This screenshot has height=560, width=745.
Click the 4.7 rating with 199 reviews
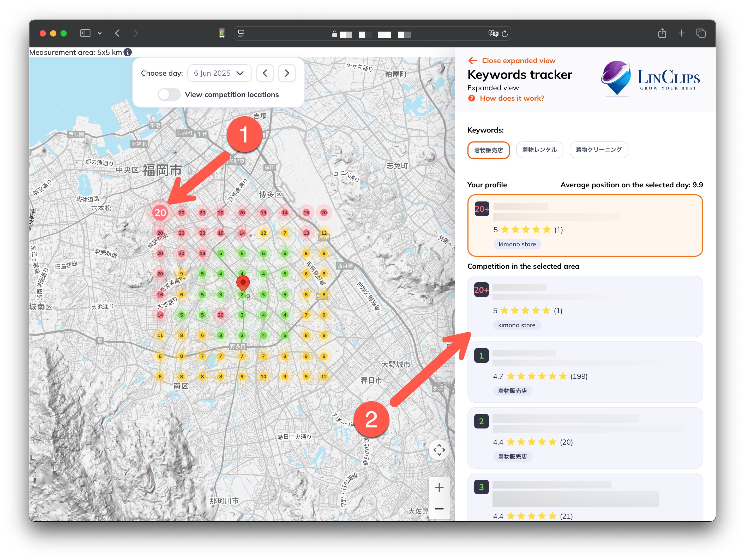coord(540,376)
